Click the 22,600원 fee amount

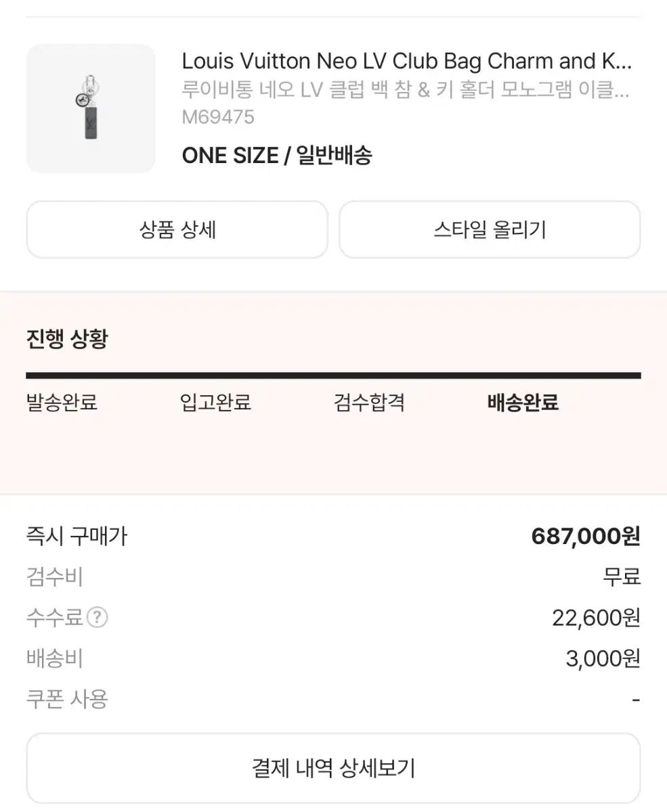596,618
